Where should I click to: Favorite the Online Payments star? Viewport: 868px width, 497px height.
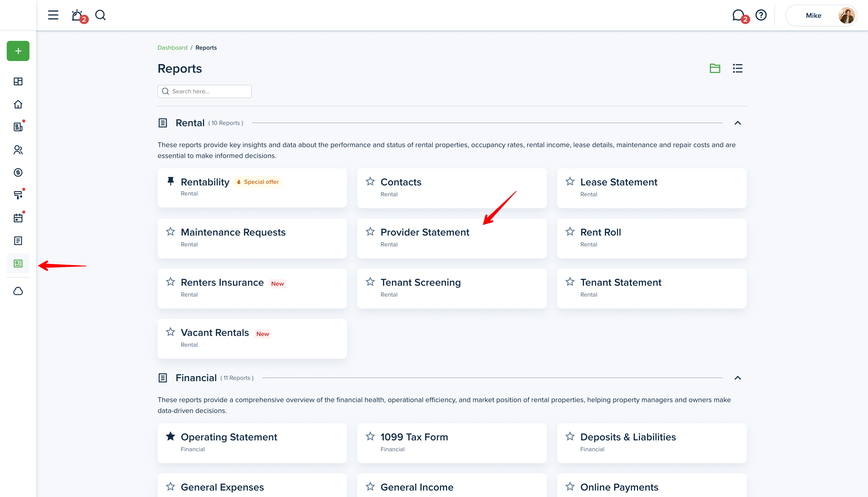(570, 486)
